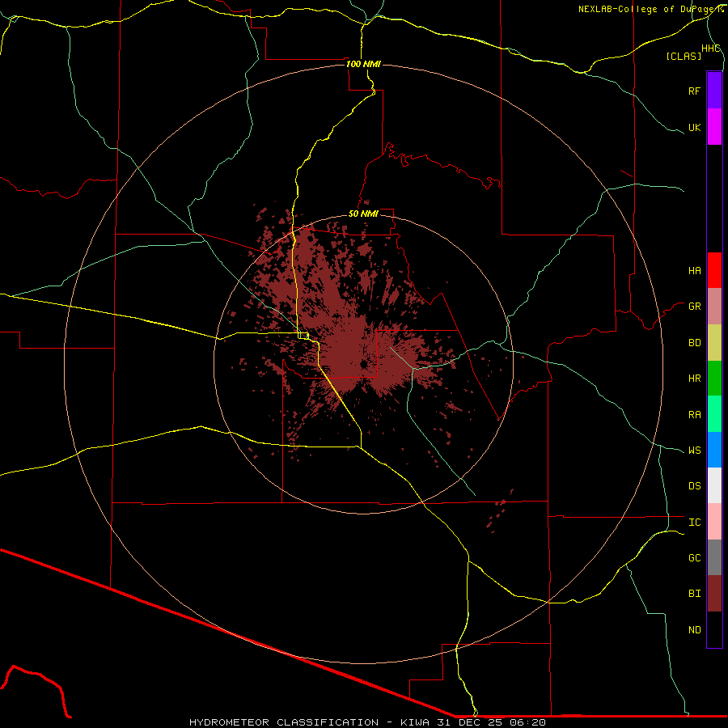This screenshot has height=728, width=728.
Task: Click the KIWA radar station identifier
Action: (416, 722)
